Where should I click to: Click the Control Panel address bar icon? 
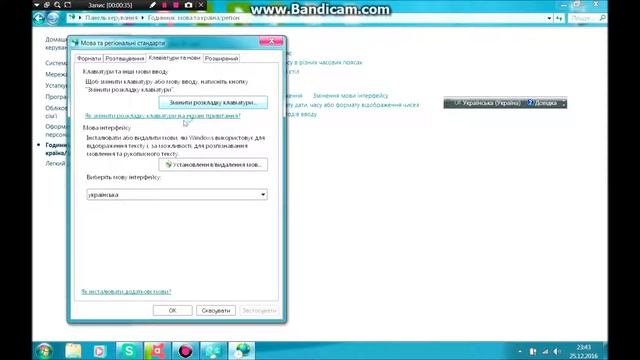click(x=72, y=18)
